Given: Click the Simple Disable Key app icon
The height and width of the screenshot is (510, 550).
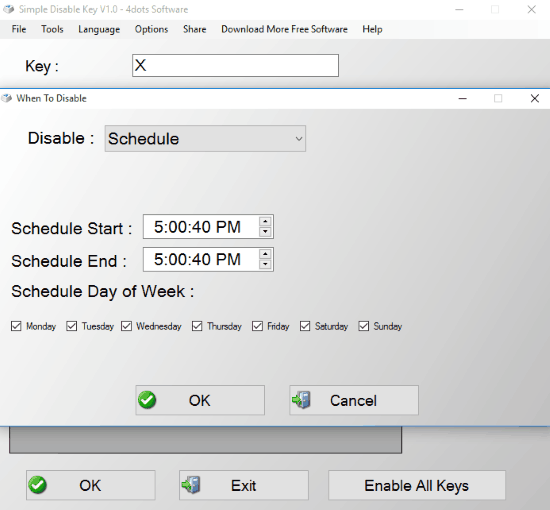Looking at the screenshot, I should point(8,9).
